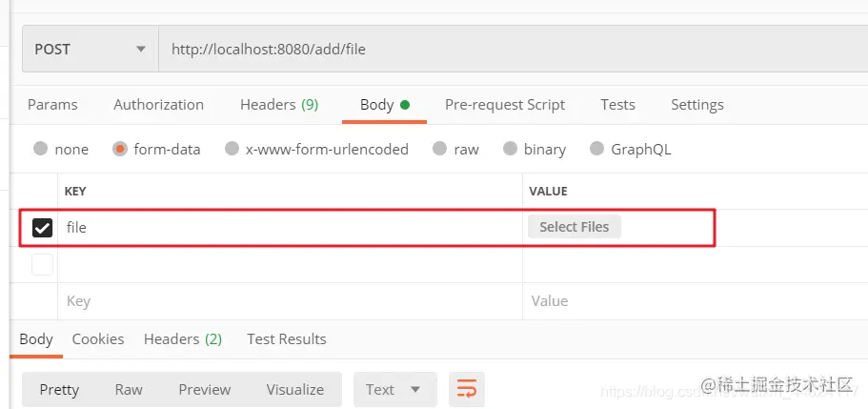Viewport: 868px width, 409px height.
Task: Click the file key cell
Action: coord(290,227)
